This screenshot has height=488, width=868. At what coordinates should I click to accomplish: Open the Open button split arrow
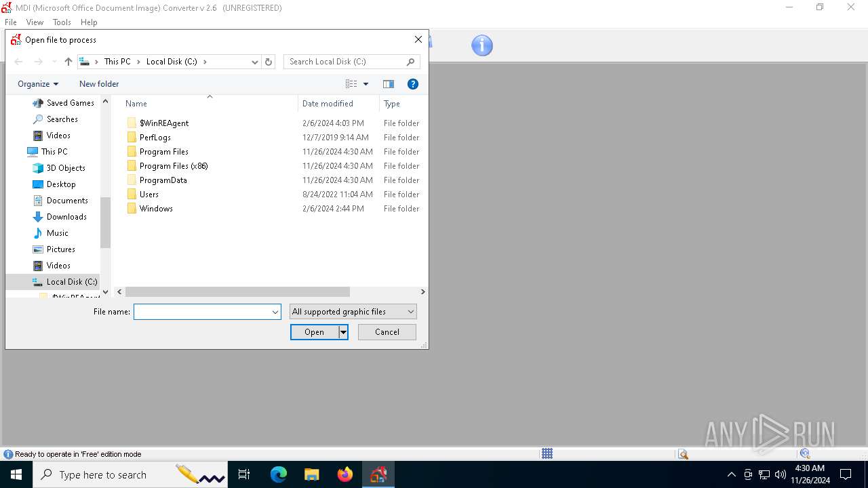coord(343,332)
